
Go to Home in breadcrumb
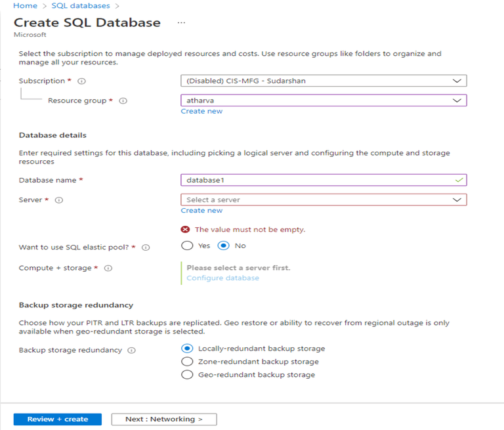tap(25, 6)
